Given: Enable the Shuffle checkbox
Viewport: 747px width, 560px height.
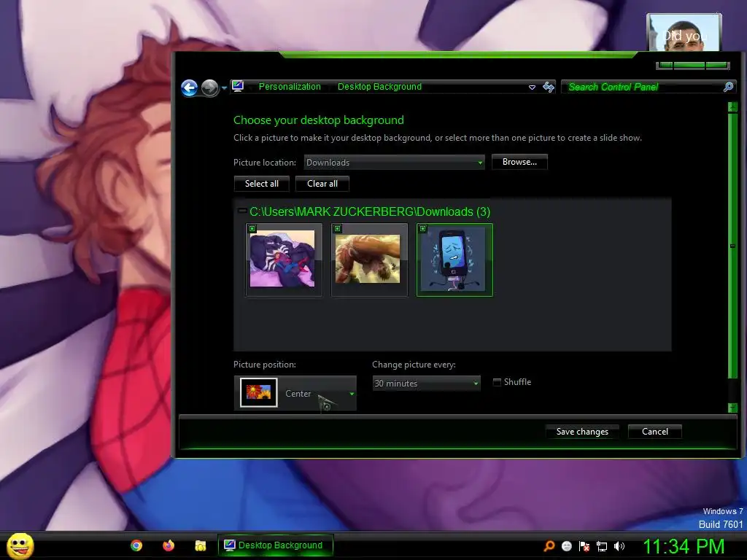Looking at the screenshot, I should (497, 382).
